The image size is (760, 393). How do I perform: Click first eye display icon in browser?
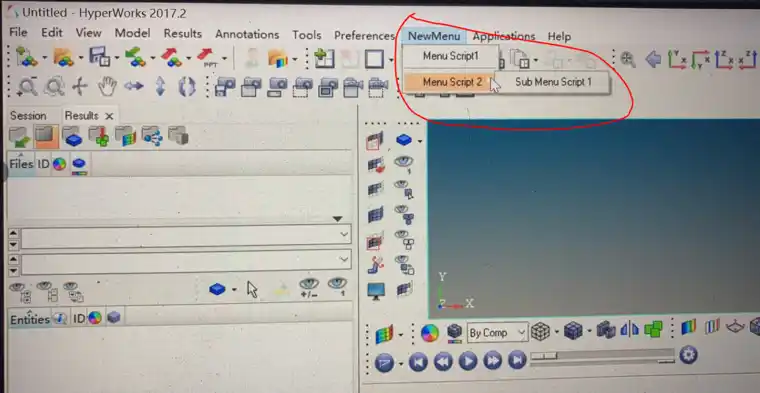(x=20, y=292)
